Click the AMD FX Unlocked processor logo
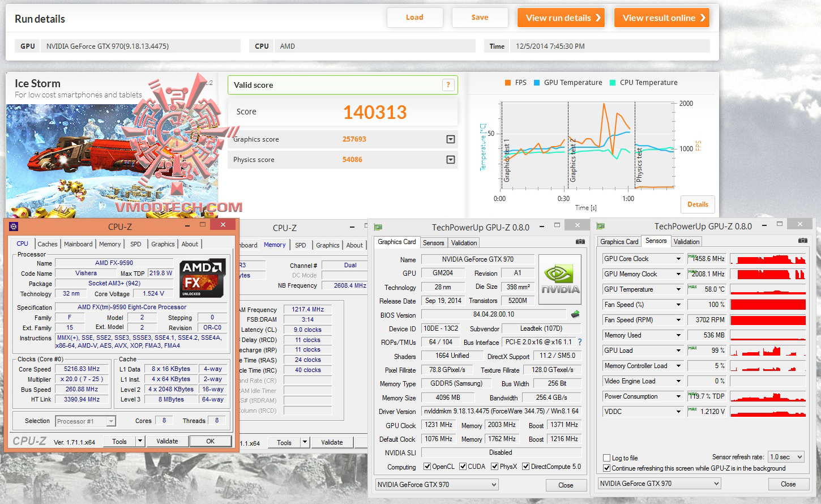 203,278
